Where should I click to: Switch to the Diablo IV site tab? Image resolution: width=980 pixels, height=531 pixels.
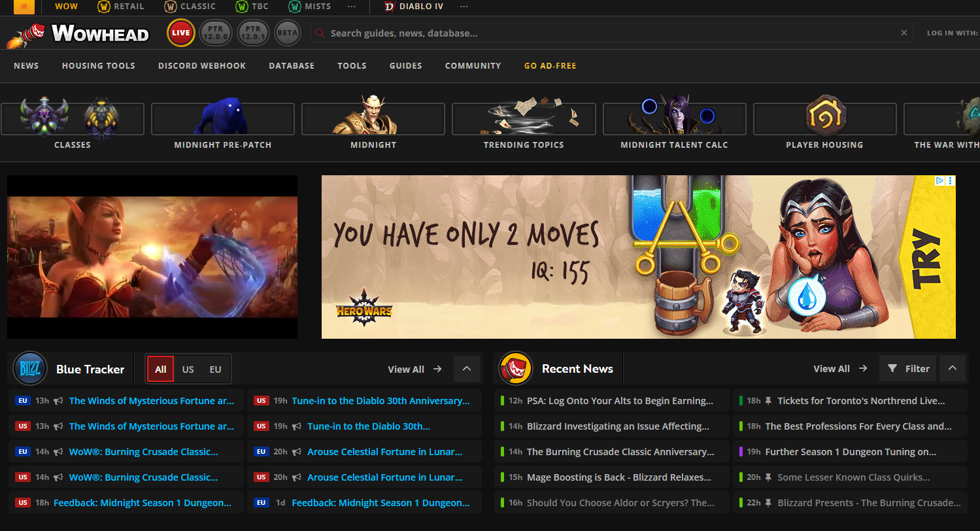point(414,7)
